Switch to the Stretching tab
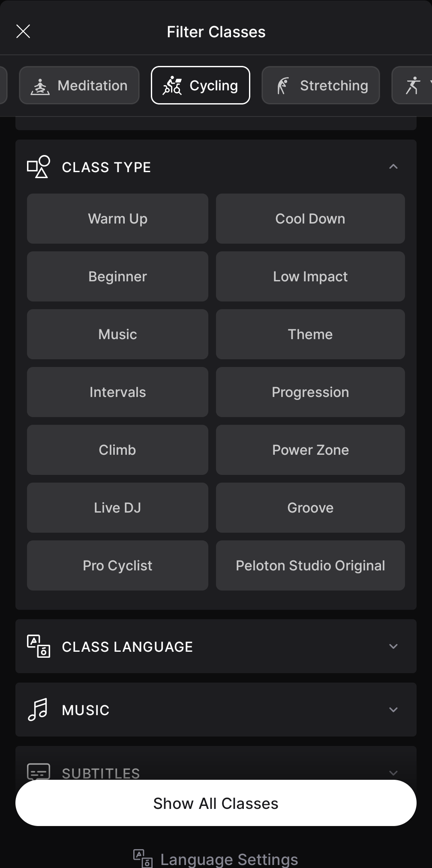 (x=321, y=86)
